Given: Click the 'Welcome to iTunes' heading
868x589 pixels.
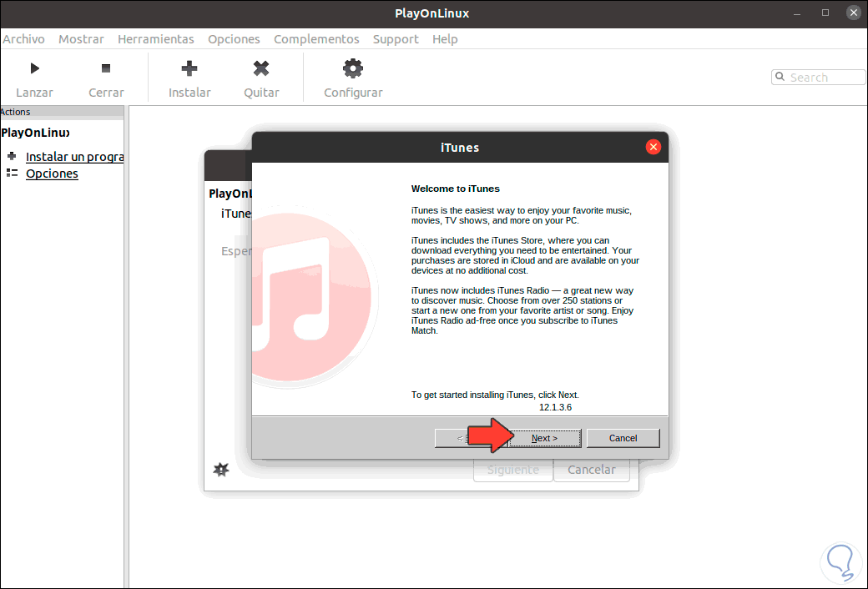Looking at the screenshot, I should click(455, 189).
